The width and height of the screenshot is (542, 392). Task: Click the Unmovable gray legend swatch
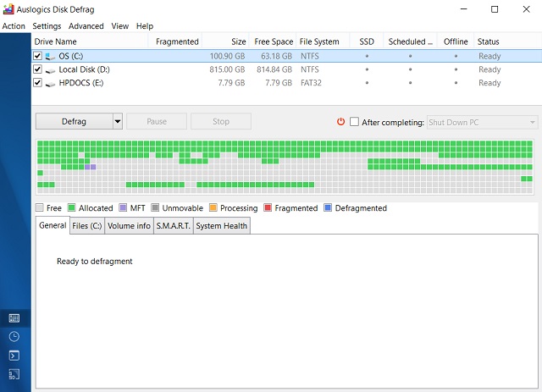click(x=155, y=207)
